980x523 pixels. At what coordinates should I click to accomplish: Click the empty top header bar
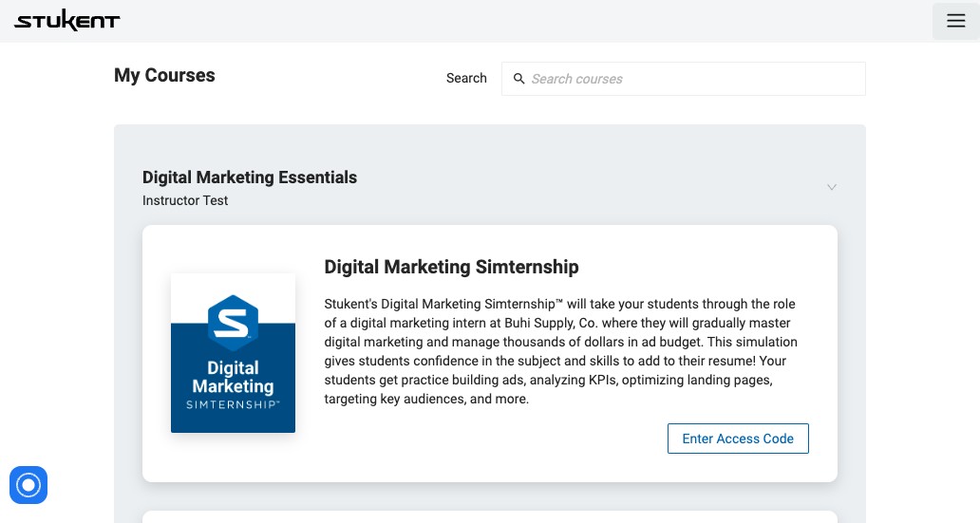522,21
